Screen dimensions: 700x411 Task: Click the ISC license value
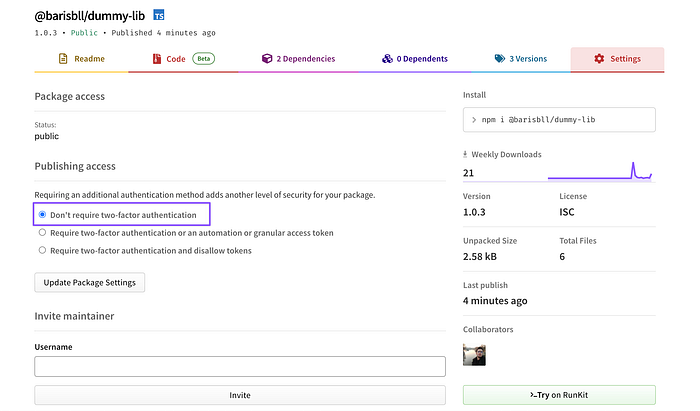coord(567,212)
